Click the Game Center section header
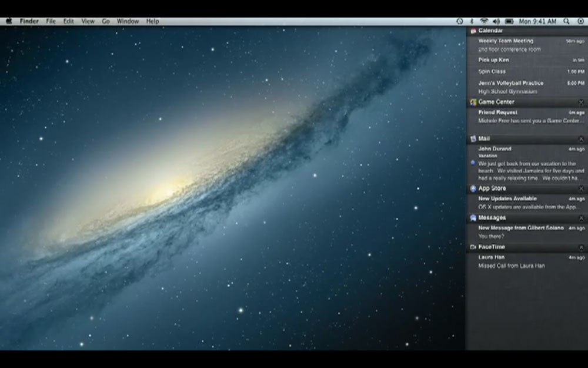The width and height of the screenshot is (588, 368). (527, 102)
